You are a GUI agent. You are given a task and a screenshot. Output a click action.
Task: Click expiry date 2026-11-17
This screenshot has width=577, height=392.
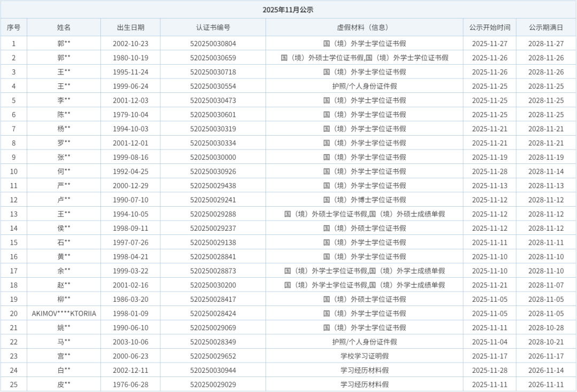[546, 356]
